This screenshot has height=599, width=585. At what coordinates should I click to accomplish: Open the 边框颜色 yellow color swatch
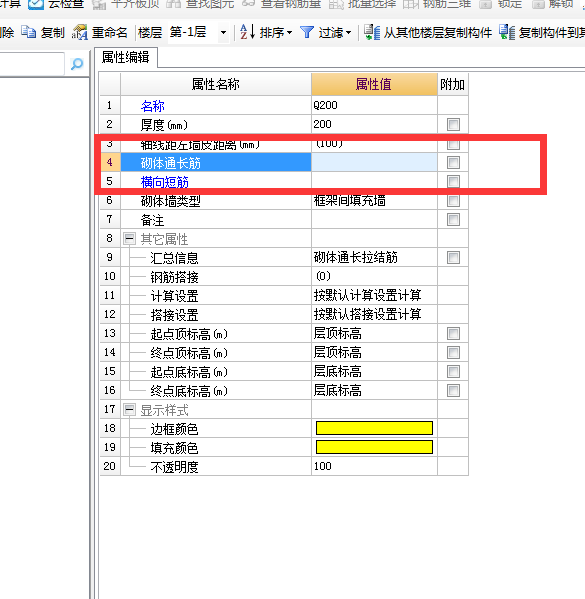[374, 428]
